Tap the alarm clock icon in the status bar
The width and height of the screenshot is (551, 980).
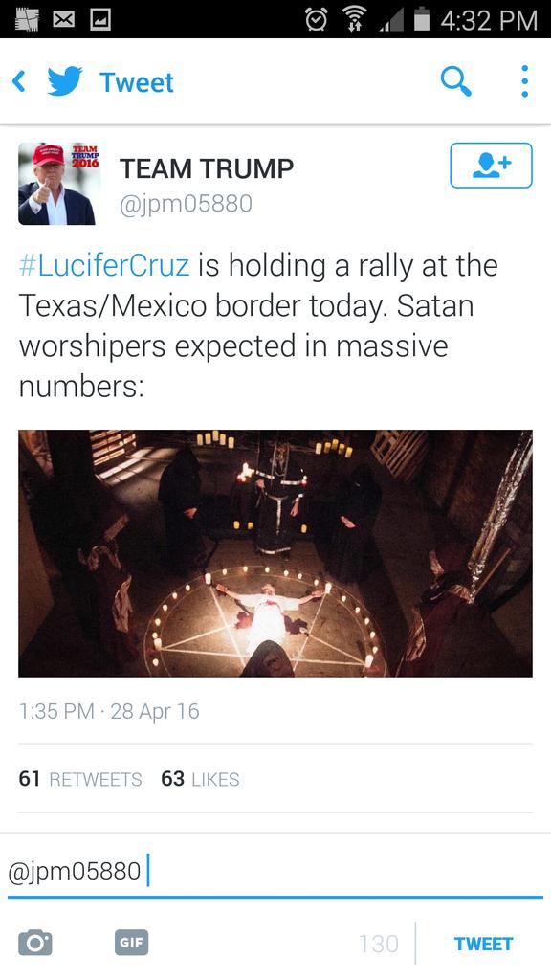(x=316, y=20)
